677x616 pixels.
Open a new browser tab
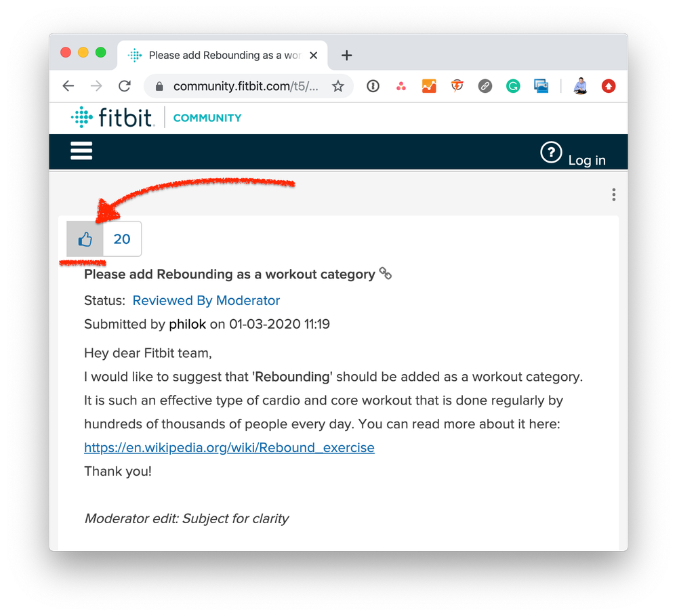click(347, 56)
